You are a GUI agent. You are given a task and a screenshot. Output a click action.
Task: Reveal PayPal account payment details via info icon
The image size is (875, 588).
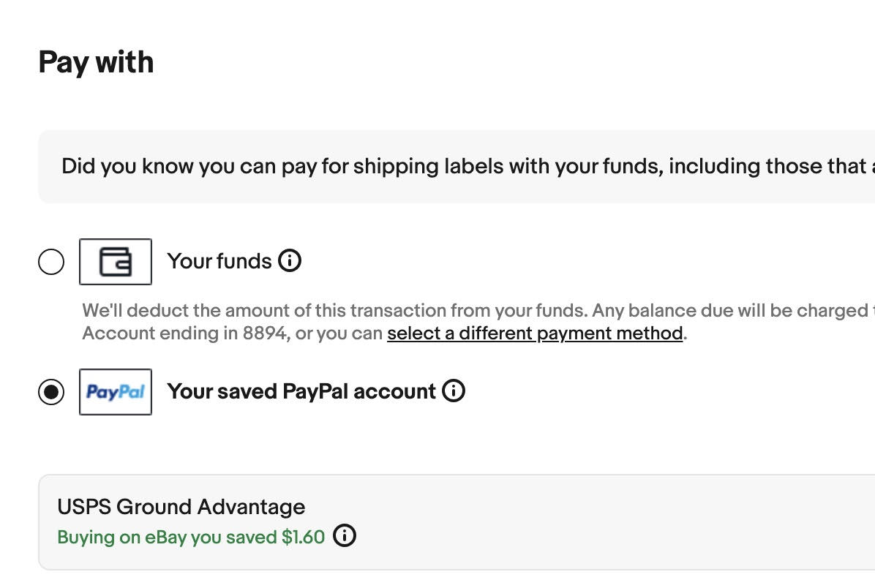click(454, 390)
